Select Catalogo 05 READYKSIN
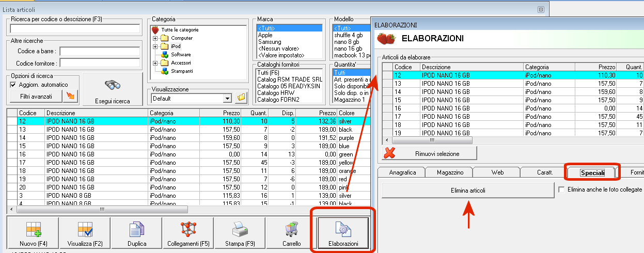The width and height of the screenshot is (644, 253). click(x=289, y=86)
